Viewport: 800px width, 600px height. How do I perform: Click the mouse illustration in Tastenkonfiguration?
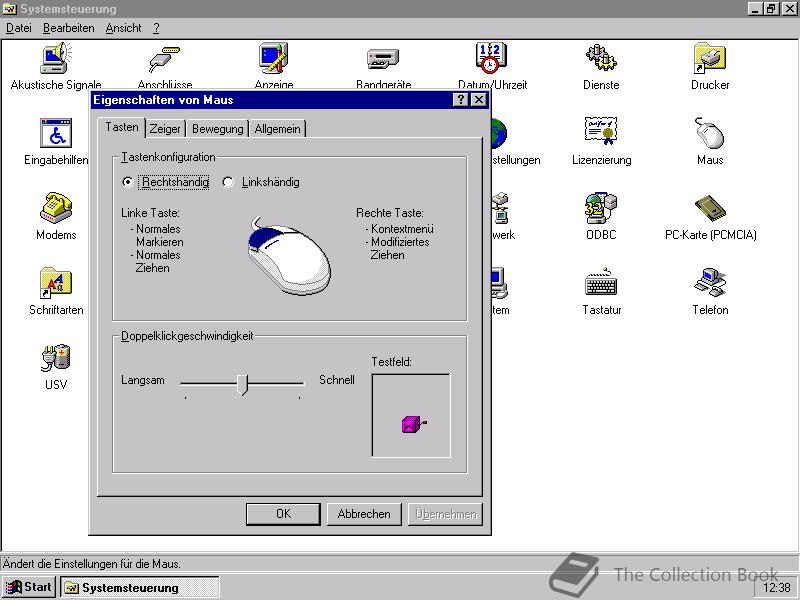coord(289,257)
